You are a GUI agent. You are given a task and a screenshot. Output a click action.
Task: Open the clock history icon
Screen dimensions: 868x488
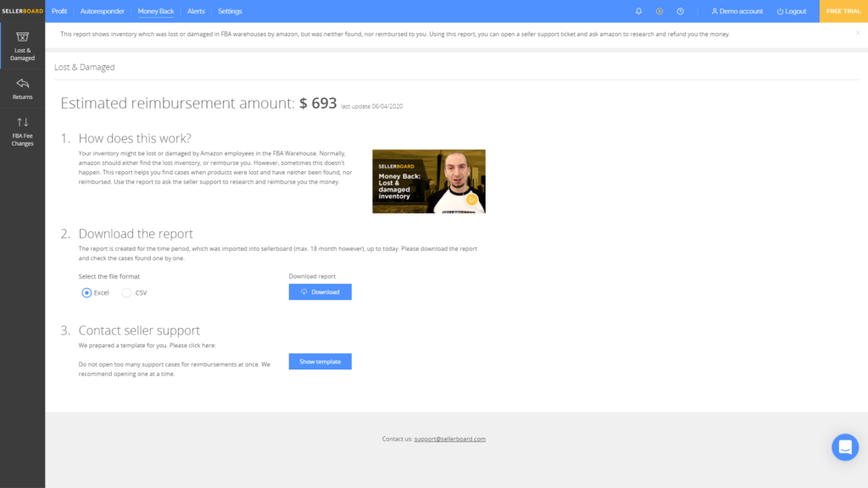point(681,11)
